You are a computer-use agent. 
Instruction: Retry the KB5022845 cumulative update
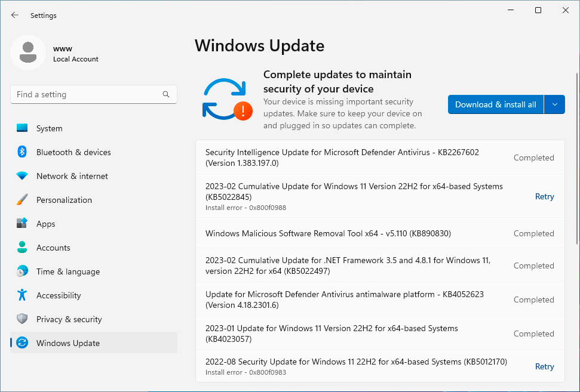[544, 196]
